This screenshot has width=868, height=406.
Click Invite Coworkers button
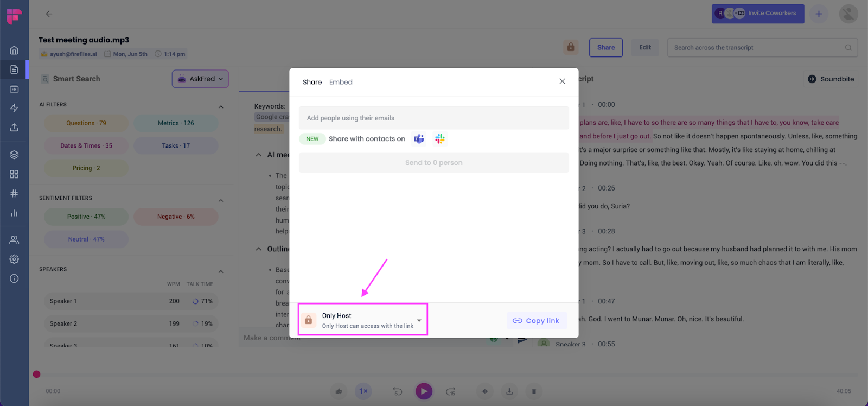coord(758,14)
